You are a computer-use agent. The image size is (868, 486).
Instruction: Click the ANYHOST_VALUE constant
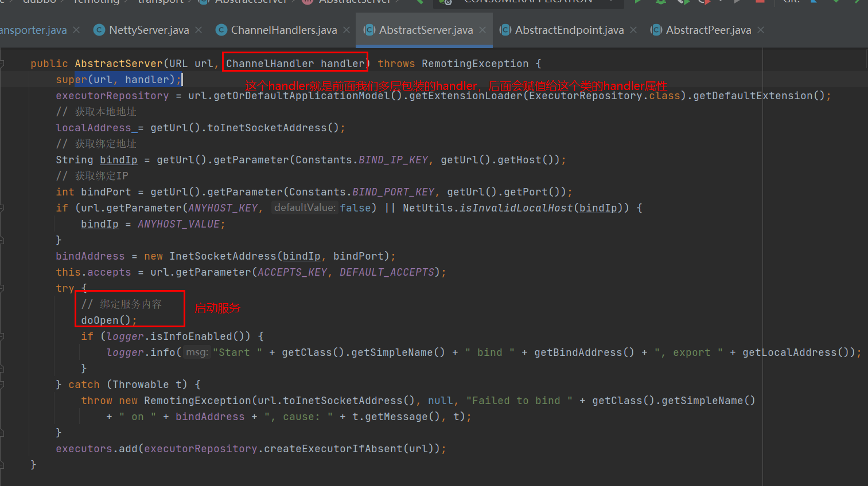click(178, 224)
